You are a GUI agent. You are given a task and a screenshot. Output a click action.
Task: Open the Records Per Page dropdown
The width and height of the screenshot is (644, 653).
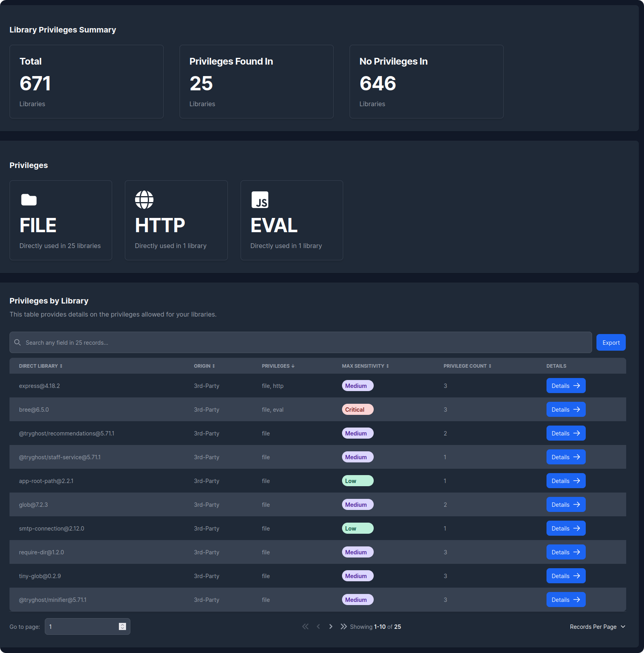(x=598, y=626)
